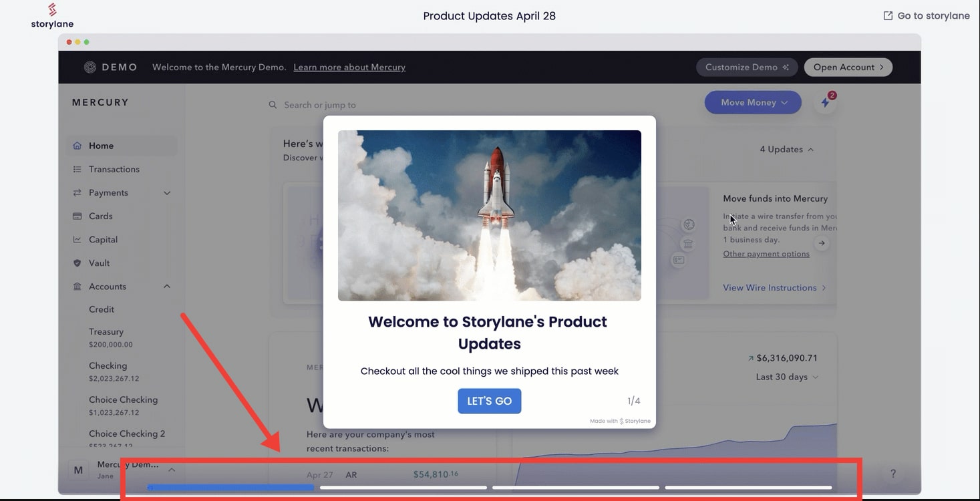
Task: Click the Storylane logo at top left
Action: tap(52, 16)
